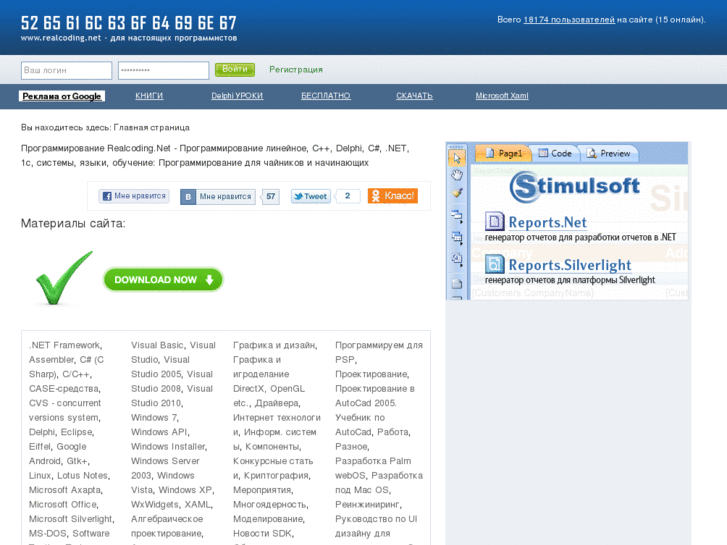727x545 pixels.
Task: Switch to Code tab in Stimulsoft banner
Action: (x=555, y=154)
